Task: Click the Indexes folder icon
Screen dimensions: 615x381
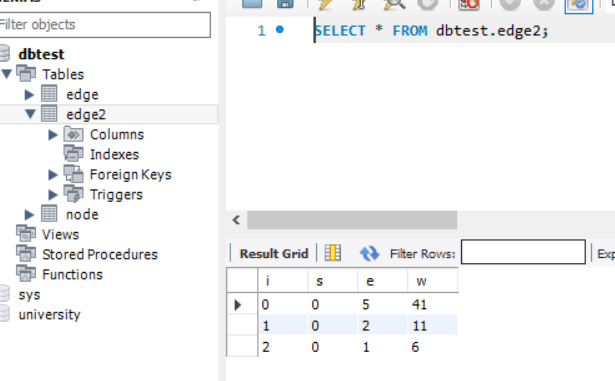Action: click(x=73, y=154)
